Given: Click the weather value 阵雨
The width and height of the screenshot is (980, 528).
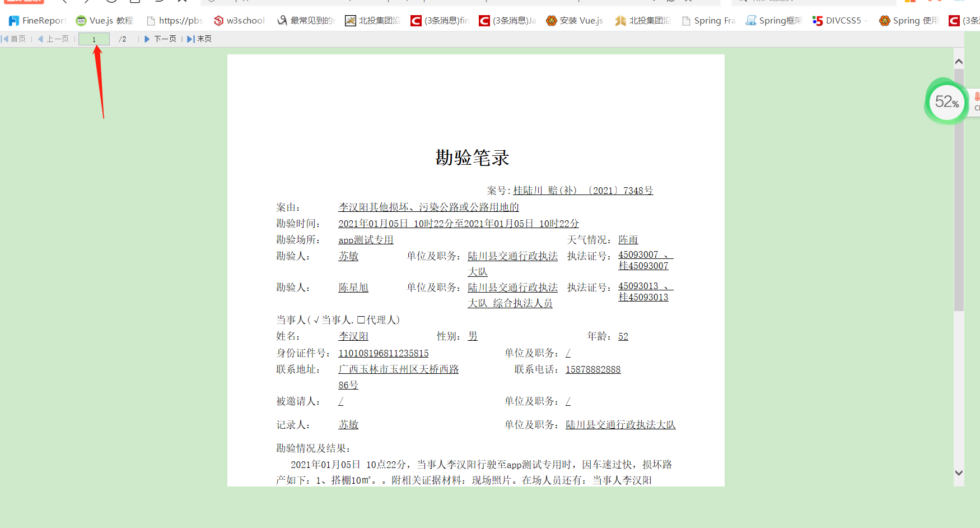Looking at the screenshot, I should pyautogui.click(x=628, y=240).
